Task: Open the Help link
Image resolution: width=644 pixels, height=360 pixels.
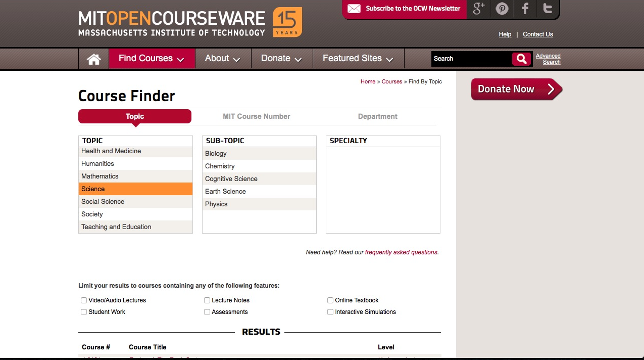Action: click(x=505, y=34)
